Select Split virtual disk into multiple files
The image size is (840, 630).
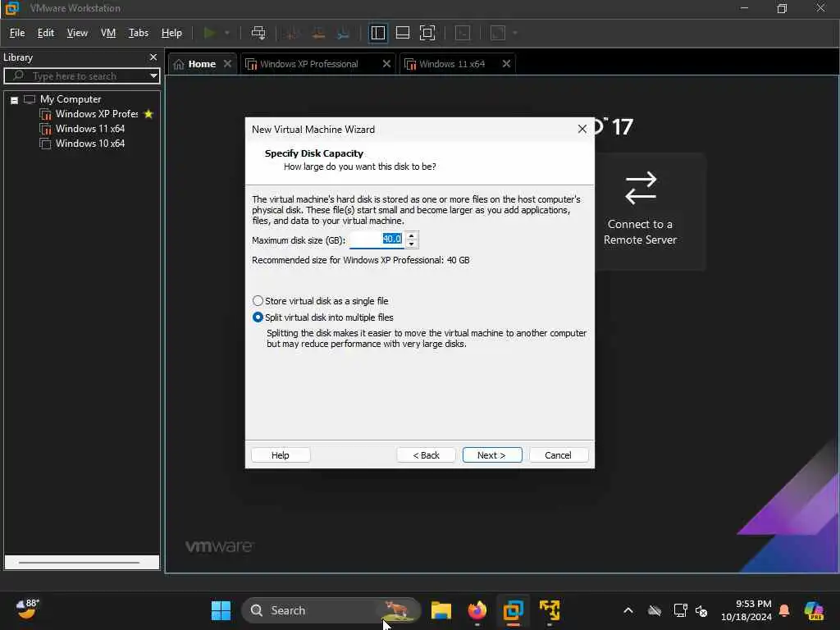pyautogui.click(x=323, y=317)
